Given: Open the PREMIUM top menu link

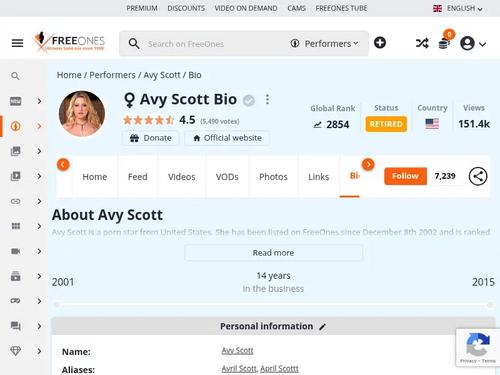Looking at the screenshot, I should click(x=142, y=8).
